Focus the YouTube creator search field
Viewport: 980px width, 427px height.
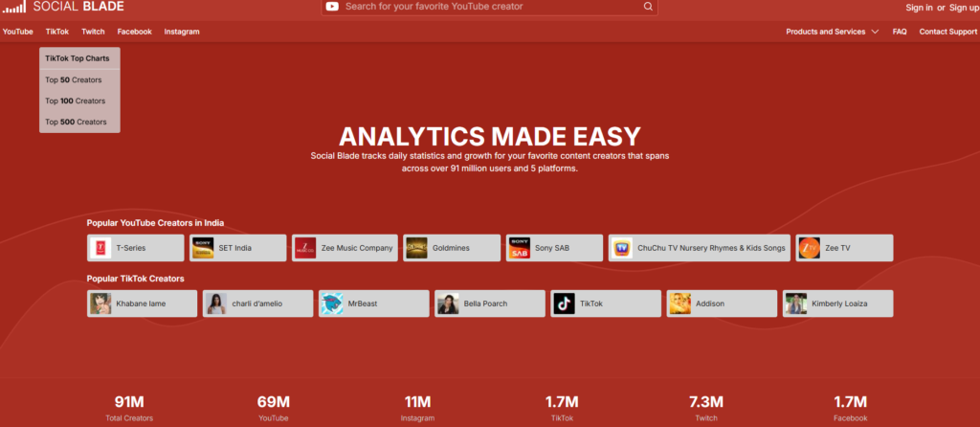tap(489, 7)
